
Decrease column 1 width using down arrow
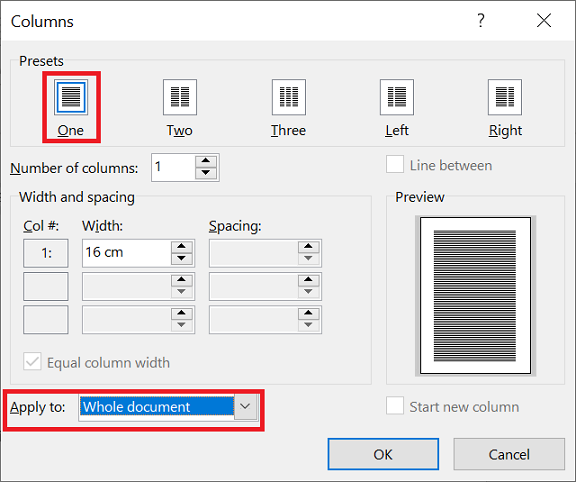click(181, 259)
